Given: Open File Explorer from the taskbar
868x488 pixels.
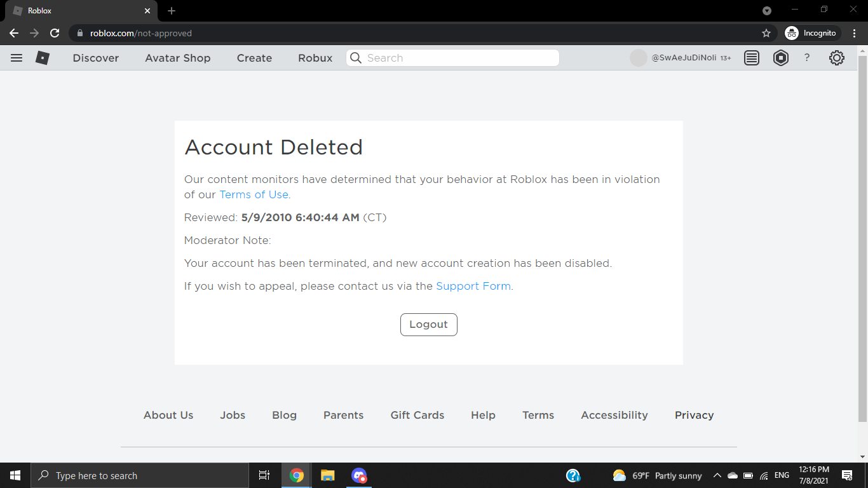Looking at the screenshot, I should (327, 475).
